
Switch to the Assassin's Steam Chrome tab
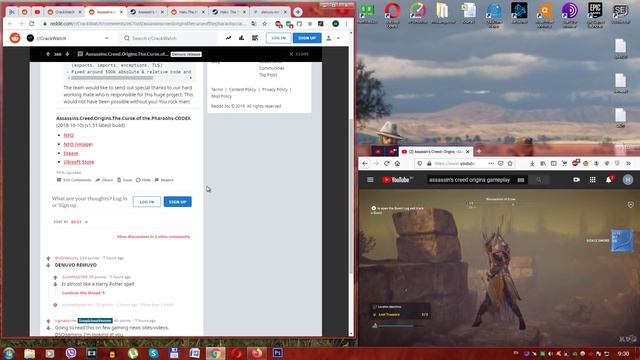pyautogui.click(x=146, y=12)
